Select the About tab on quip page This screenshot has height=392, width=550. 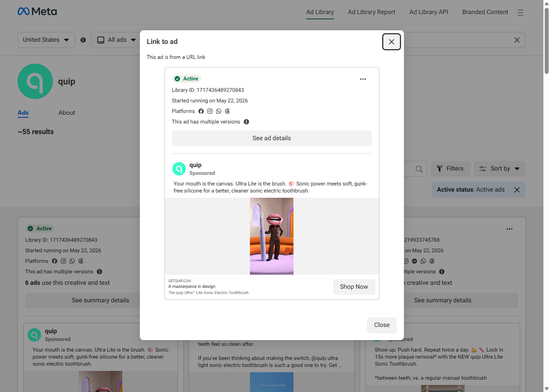point(67,113)
